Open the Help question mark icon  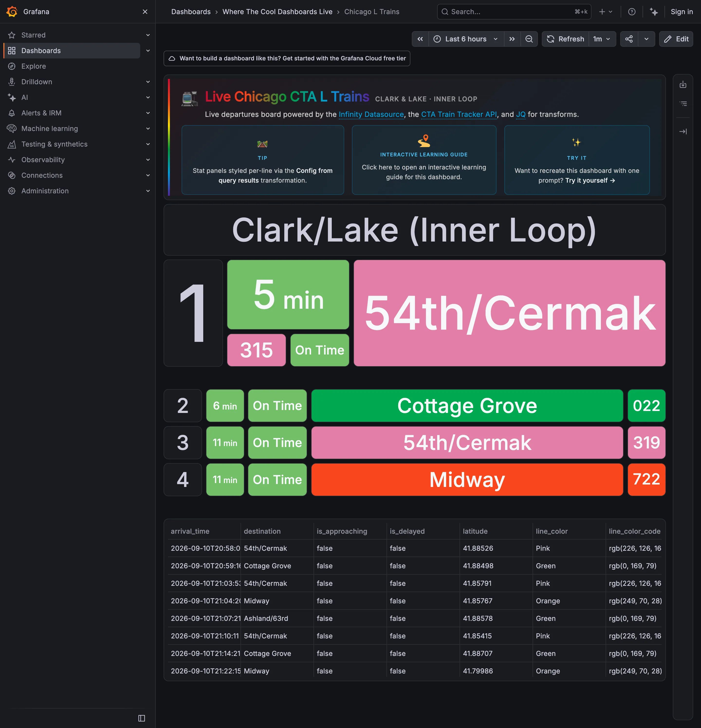[632, 11]
